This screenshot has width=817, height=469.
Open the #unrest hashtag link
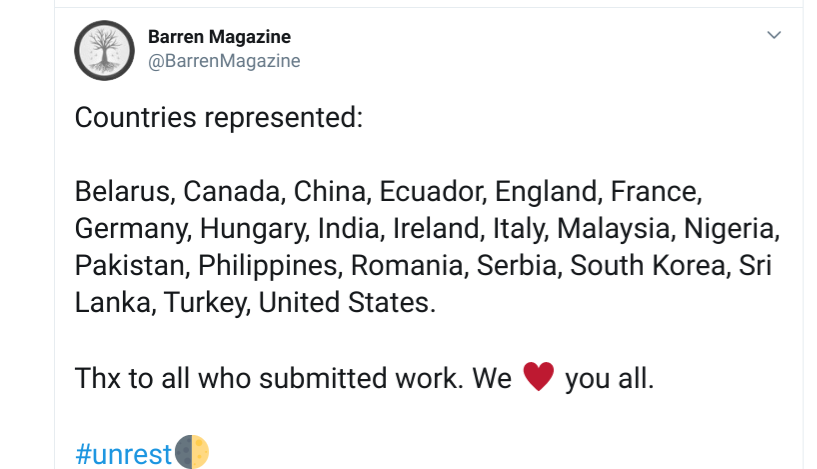pyautogui.click(x=124, y=454)
